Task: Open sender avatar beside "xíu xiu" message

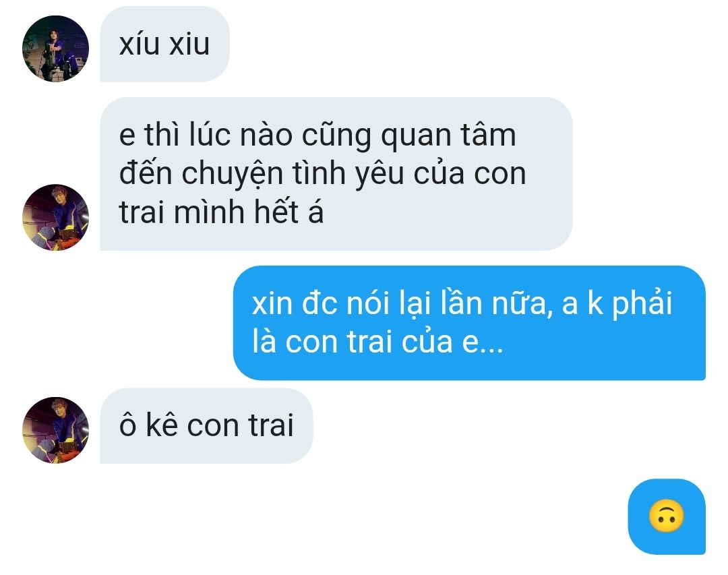Action: coord(56,49)
